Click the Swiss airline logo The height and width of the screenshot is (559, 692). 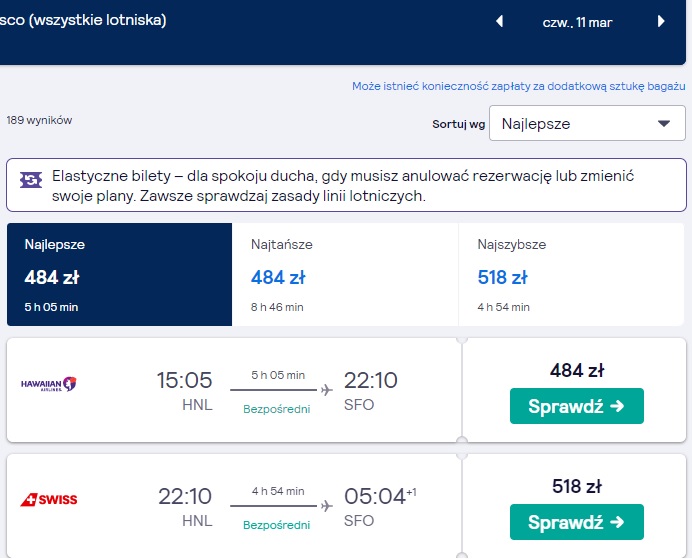pyautogui.click(x=49, y=499)
